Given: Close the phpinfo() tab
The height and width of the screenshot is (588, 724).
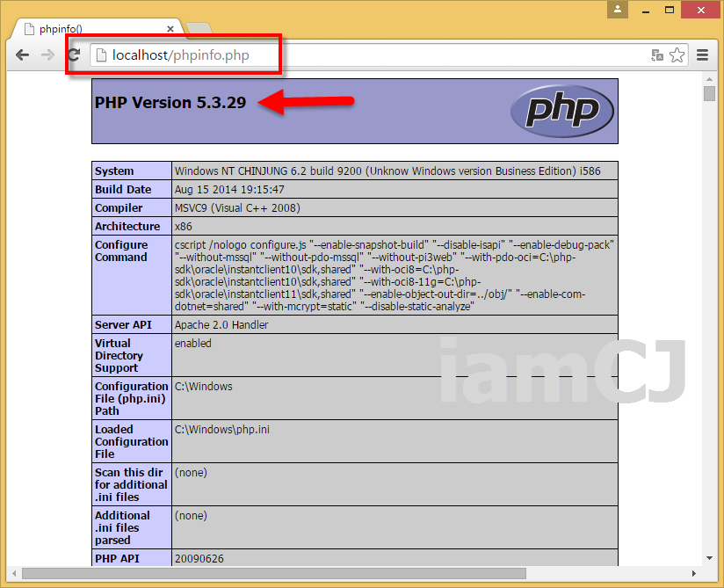Looking at the screenshot, I should coord(170,29).
